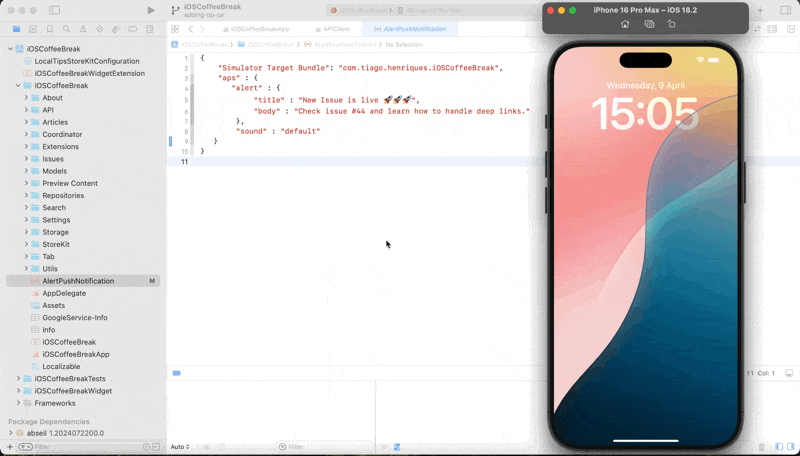Screen dimensions: 800x456
Task: Open the Test navigator diamond icon
Action: pos(99,29)
